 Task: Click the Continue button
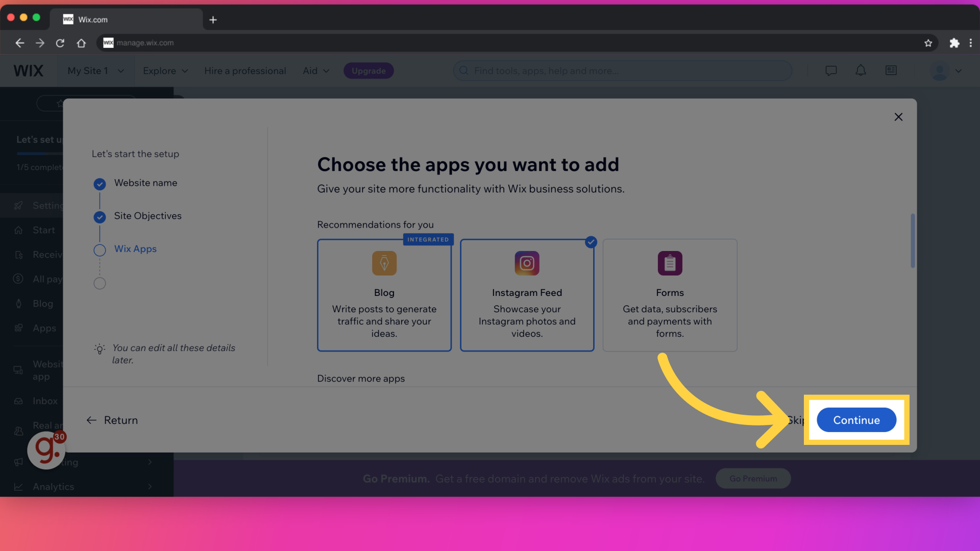856,420
